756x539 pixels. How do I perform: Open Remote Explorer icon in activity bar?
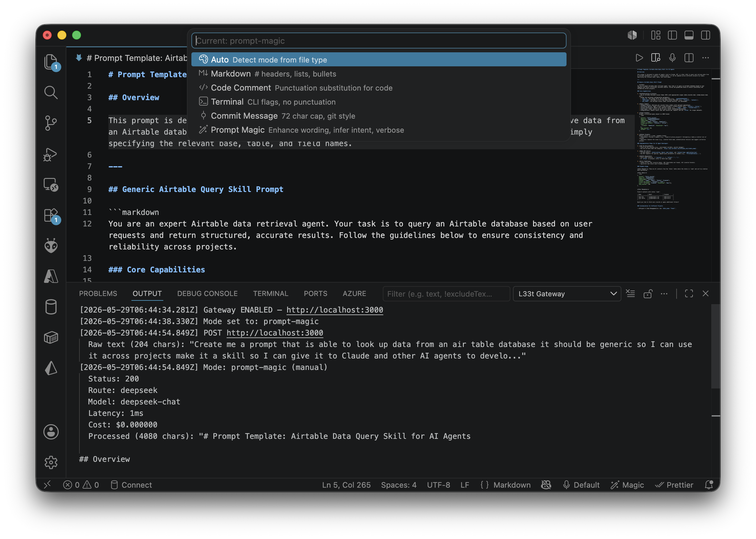pyautogui.click(x=51, y=185)
